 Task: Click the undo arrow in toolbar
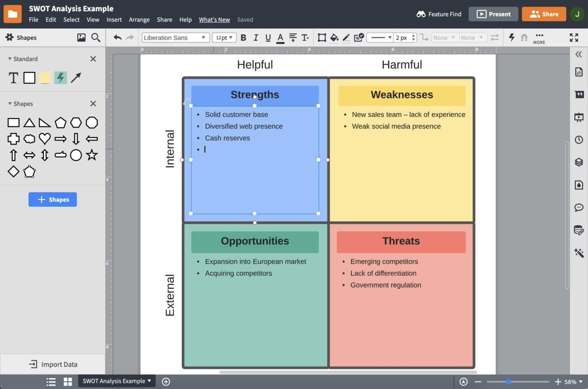pos(118,38)
